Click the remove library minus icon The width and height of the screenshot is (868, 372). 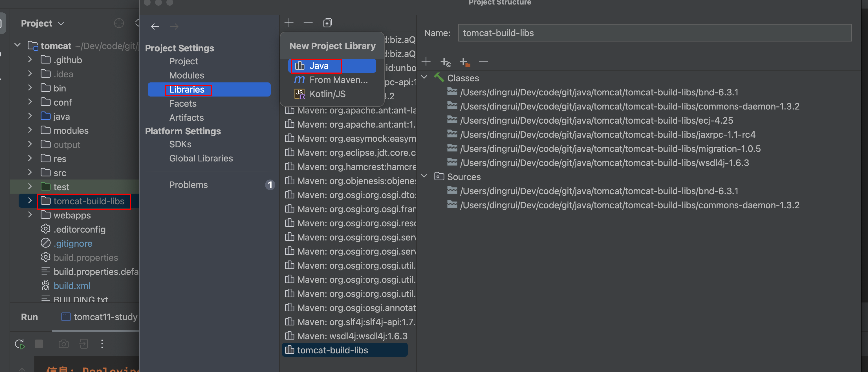(x=308, y=23)
